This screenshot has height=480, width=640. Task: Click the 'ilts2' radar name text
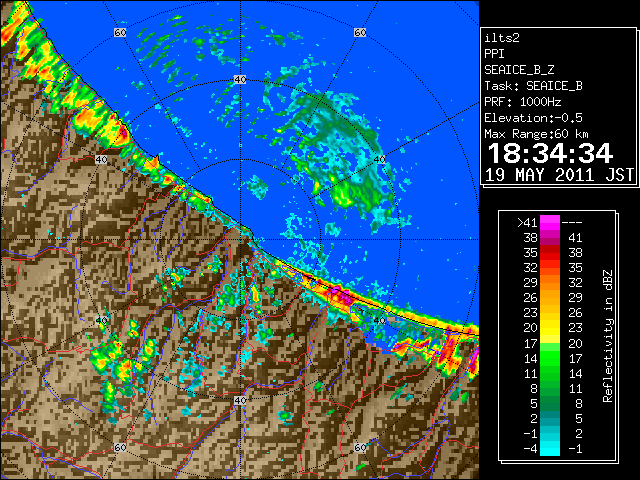click(x=502, y=38)
